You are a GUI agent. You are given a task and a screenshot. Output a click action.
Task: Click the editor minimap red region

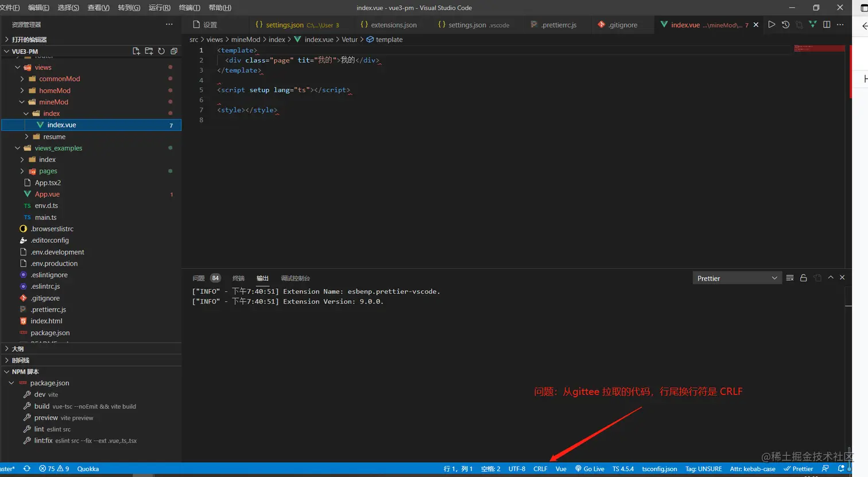[x=819, y=49]
